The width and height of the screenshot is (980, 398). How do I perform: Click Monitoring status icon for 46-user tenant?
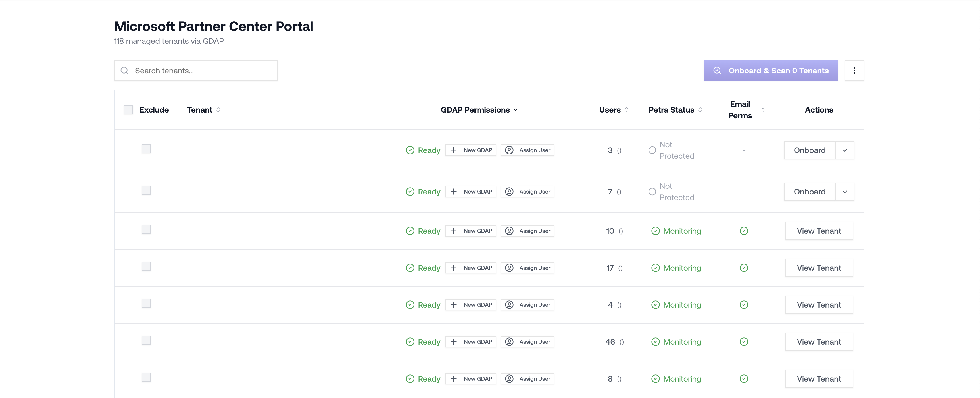(x=655, y=342)
